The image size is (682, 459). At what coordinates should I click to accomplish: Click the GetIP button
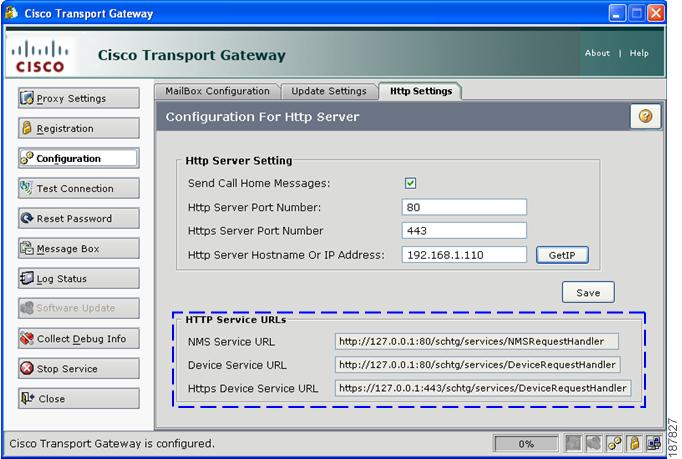pos(562,255)
